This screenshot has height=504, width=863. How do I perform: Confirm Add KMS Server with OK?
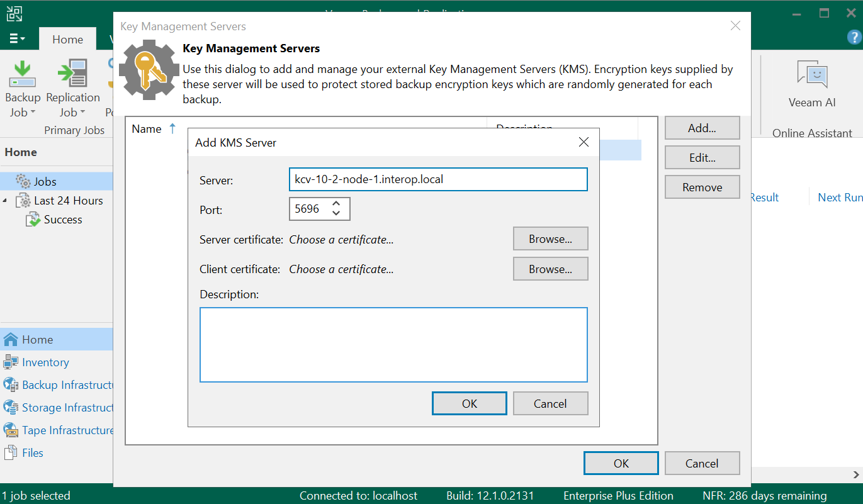(470, 404)
